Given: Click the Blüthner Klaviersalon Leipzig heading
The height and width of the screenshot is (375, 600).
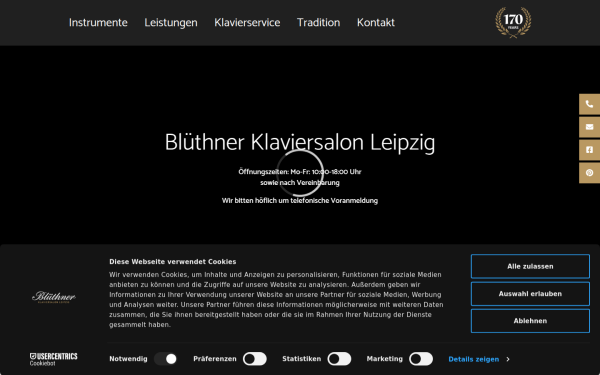Looking at the screenshot, I should point(300,143).
